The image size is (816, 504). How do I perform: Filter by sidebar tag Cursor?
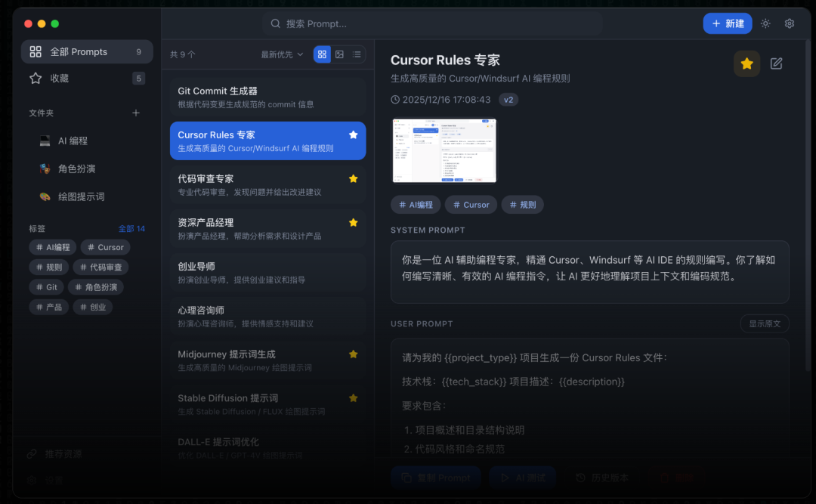click(x=105, y=247)
